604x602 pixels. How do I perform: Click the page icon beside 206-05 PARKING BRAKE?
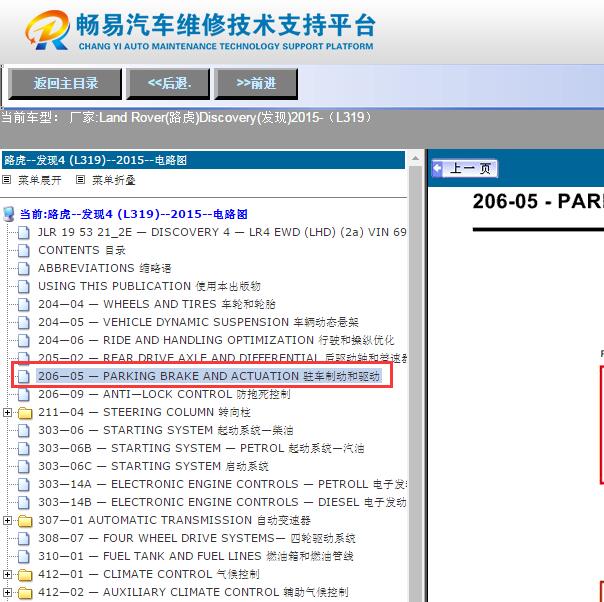click(24, 377)
